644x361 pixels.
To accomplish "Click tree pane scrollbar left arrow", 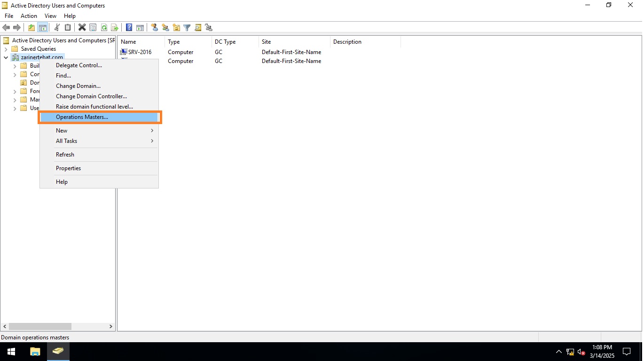I will tap(5, 326).
